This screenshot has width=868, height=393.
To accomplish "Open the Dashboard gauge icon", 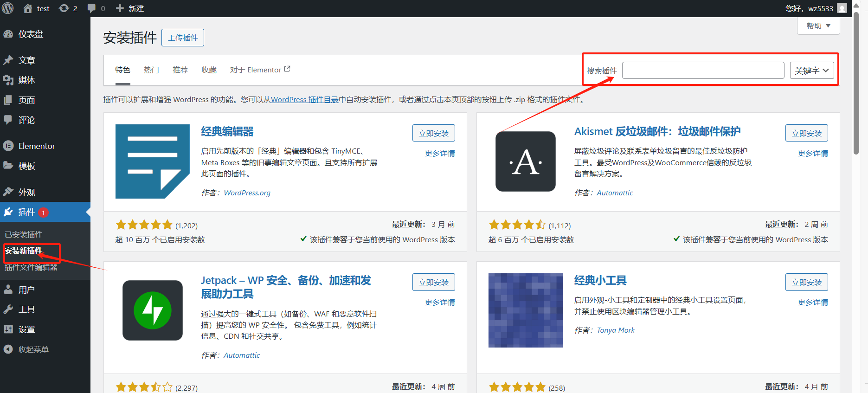I will click(8, 34).
